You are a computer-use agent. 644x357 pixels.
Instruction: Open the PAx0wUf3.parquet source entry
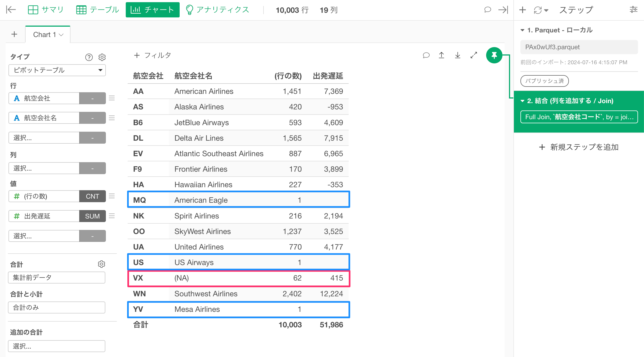click(579, 47)
